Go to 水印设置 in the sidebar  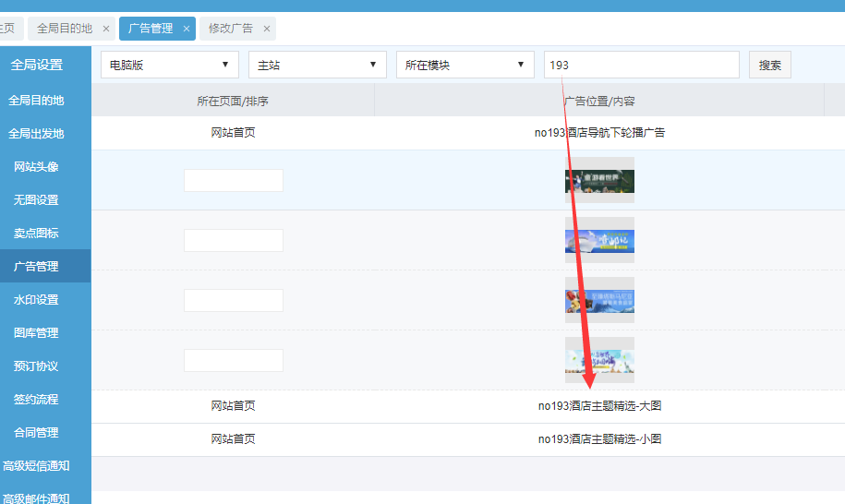[x=36, y=300]
